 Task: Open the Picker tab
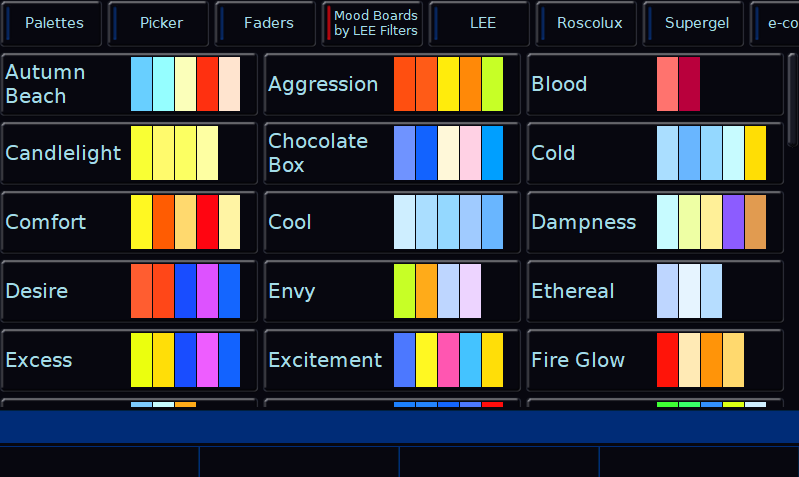[158, 23]
